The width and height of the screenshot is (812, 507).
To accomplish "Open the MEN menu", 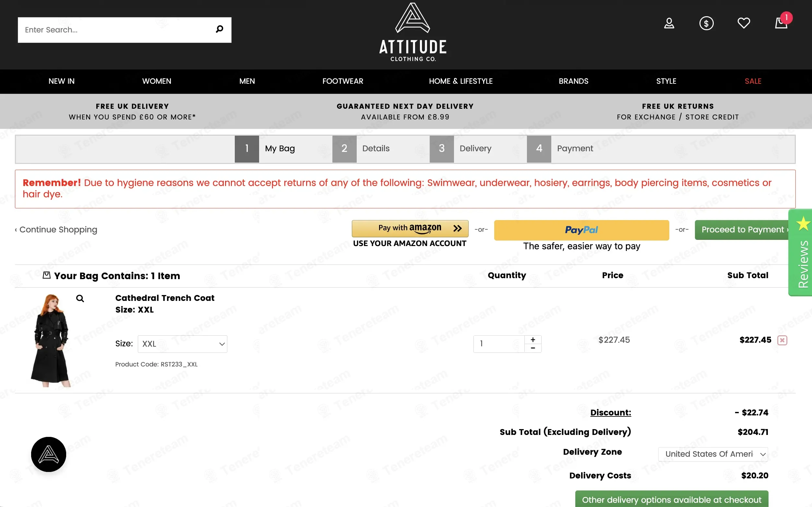I will (x=247, y=81).
